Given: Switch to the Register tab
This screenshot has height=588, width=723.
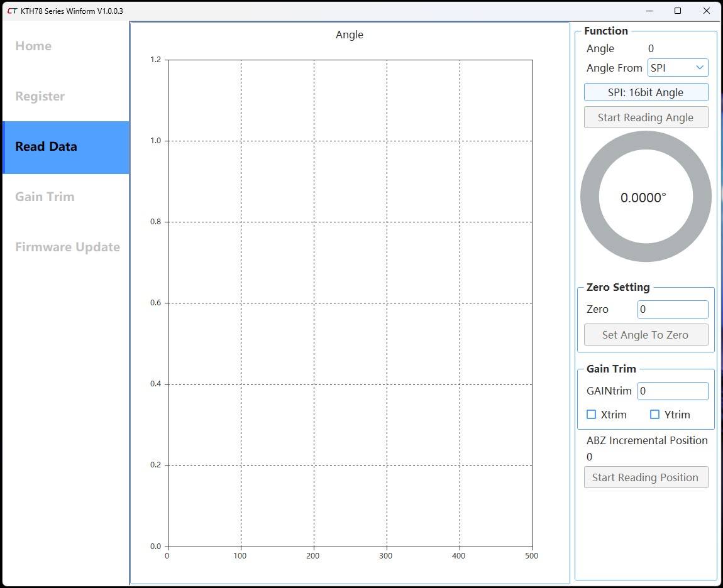Looking at the screenshot, I should coord(40,96).
